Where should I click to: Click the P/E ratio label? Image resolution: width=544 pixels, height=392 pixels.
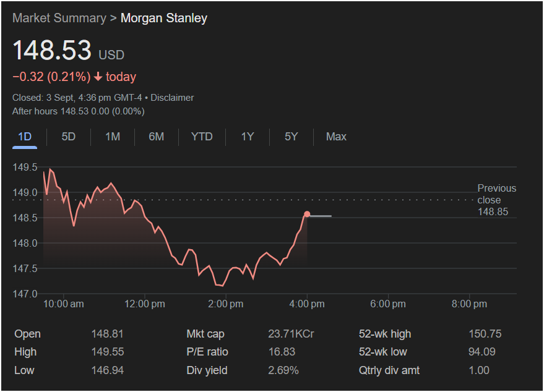(207, 352)
